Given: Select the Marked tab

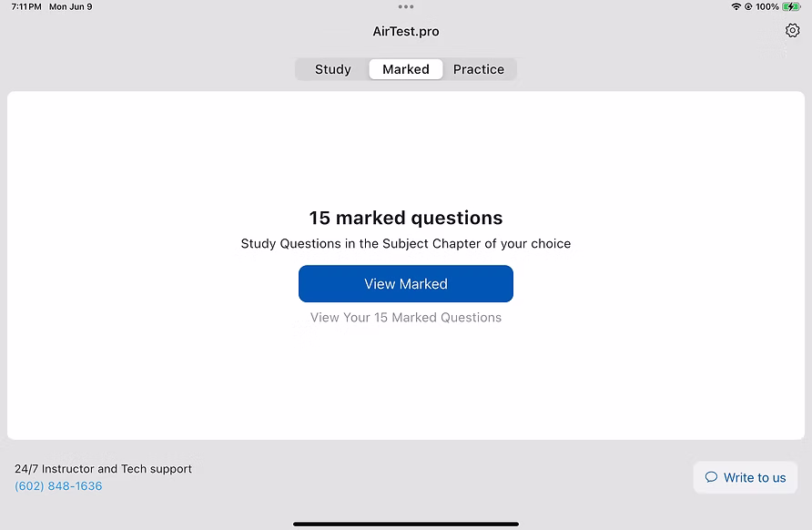Looking at the screenshot, I should [x=406, y=69].
